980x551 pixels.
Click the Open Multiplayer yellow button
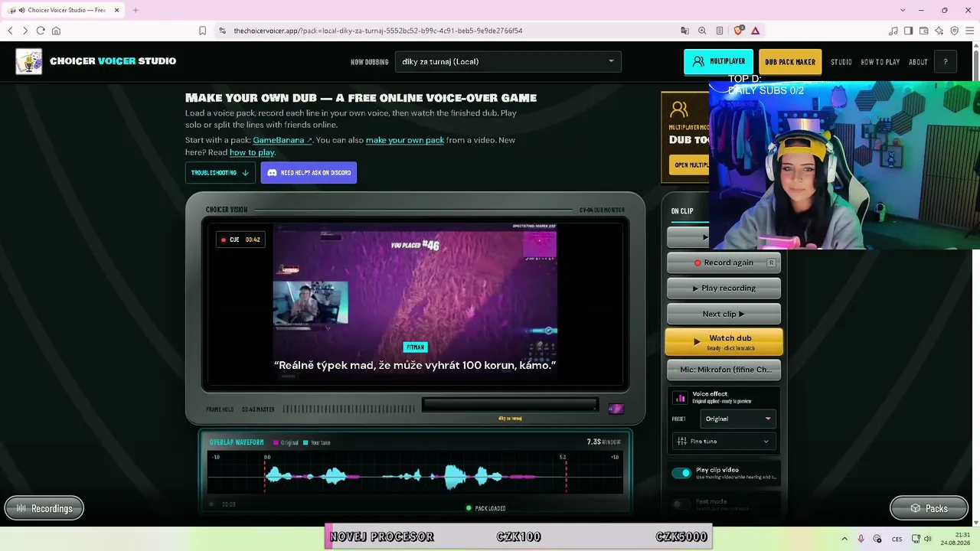point(690,165)
